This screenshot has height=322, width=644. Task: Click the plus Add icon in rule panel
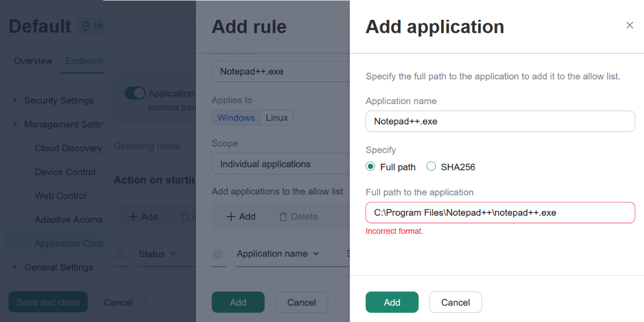231,217
